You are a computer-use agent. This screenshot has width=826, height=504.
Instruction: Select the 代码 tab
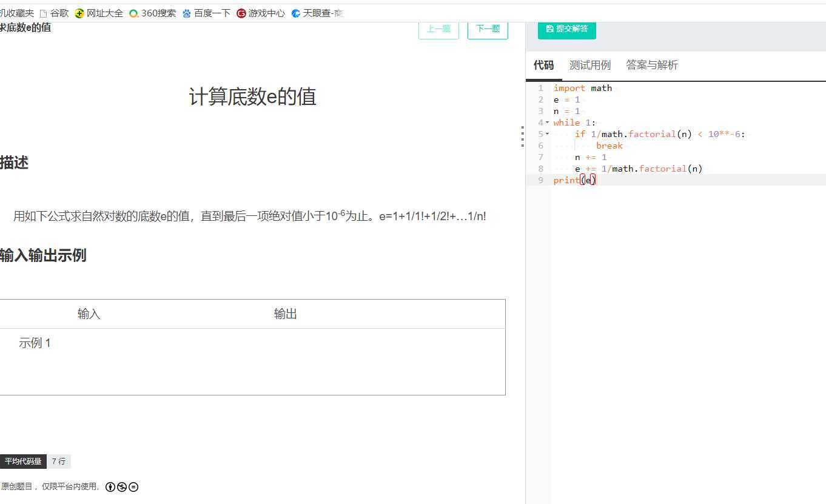[x=543, y=65]
